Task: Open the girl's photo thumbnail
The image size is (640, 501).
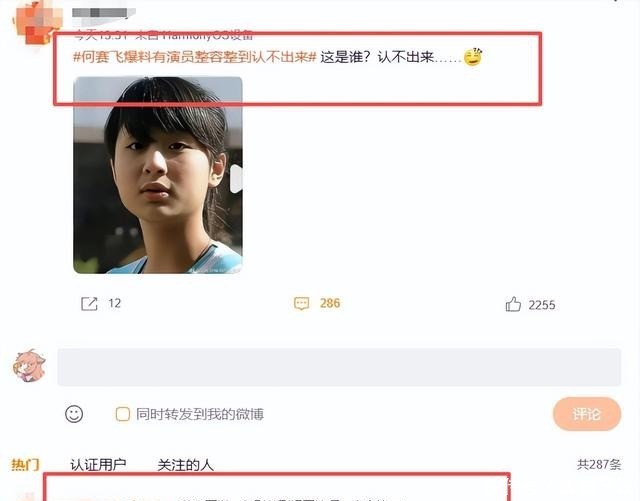Action: coord(158,175)
